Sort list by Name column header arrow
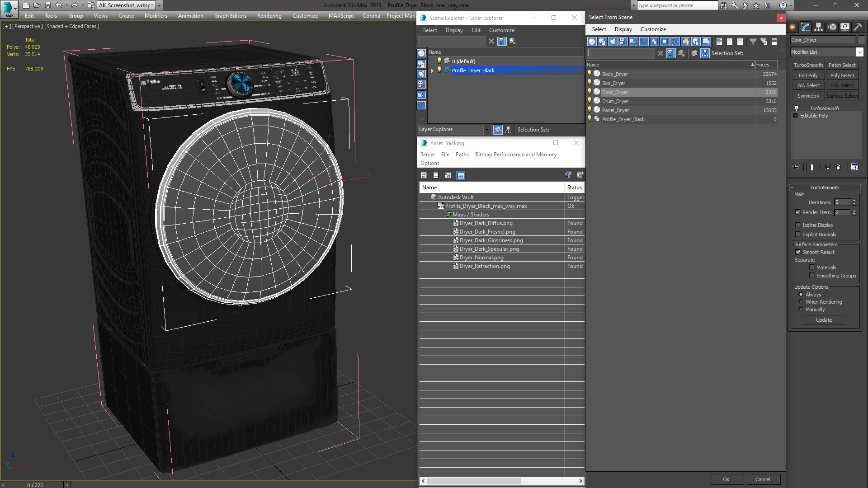Image resolution: width=868 pixels, height=488 pixels. click(x=752, y=65)
